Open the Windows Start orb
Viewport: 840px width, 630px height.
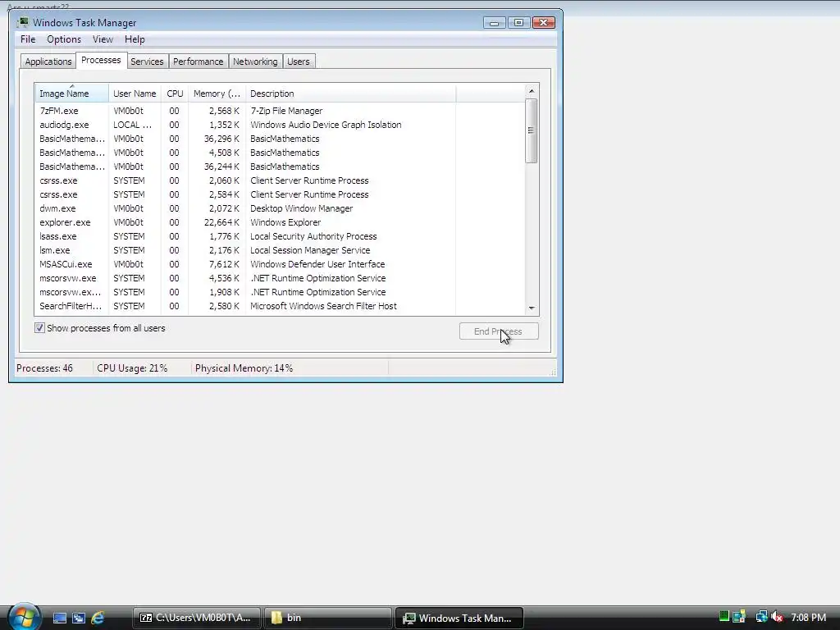[24, 617]
